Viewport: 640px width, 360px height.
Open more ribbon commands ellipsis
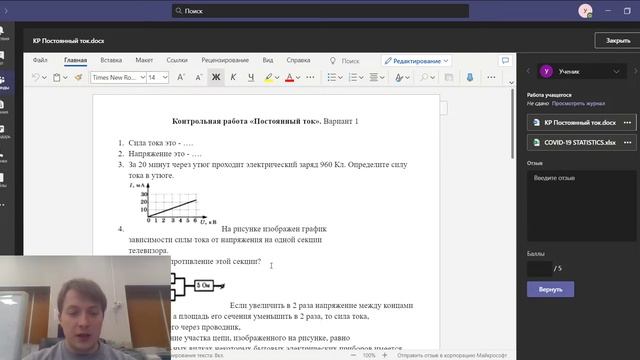point(491,77)
